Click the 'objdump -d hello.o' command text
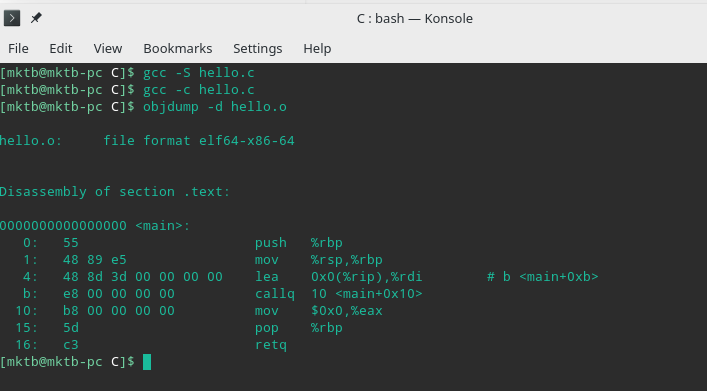The height and width of the screenshot is (391, 707). [215, 107]
